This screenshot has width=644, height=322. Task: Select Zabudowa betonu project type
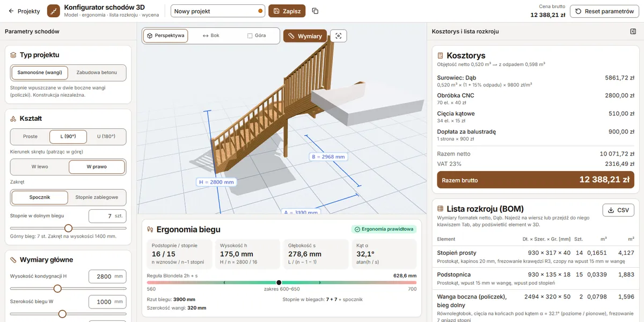point(97,72)
